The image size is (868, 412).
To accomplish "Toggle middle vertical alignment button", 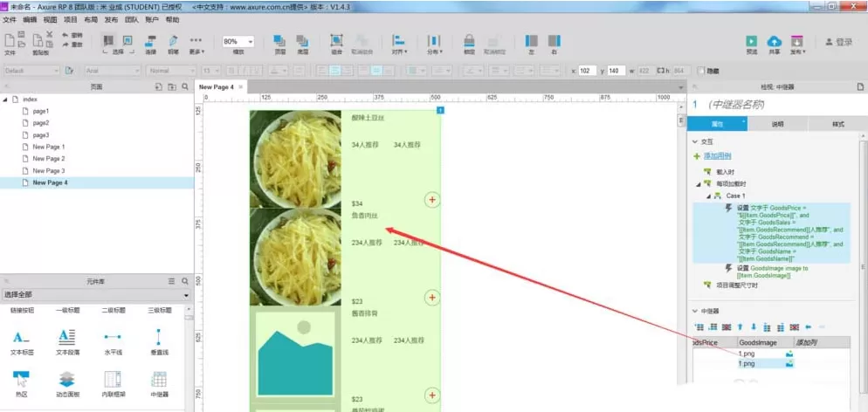I will click(375, 71).
